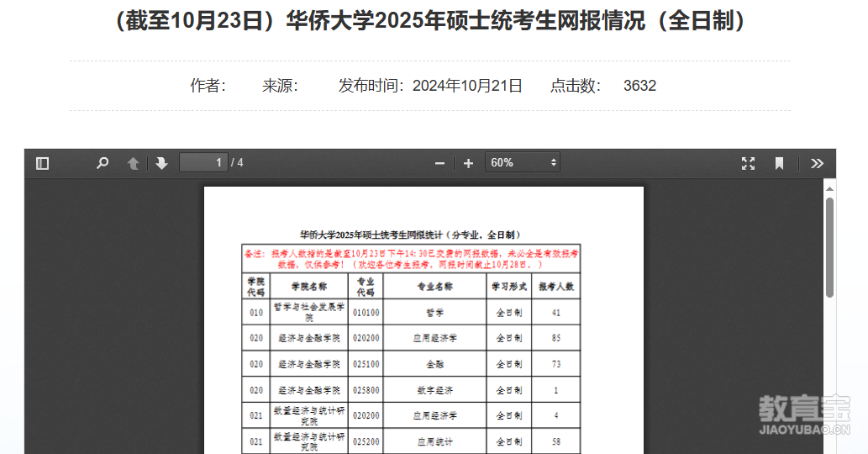Click the red 备注 note in the table
Image resolution: width=868 pixels, height=454 pixels.
[x=411, y=259]
